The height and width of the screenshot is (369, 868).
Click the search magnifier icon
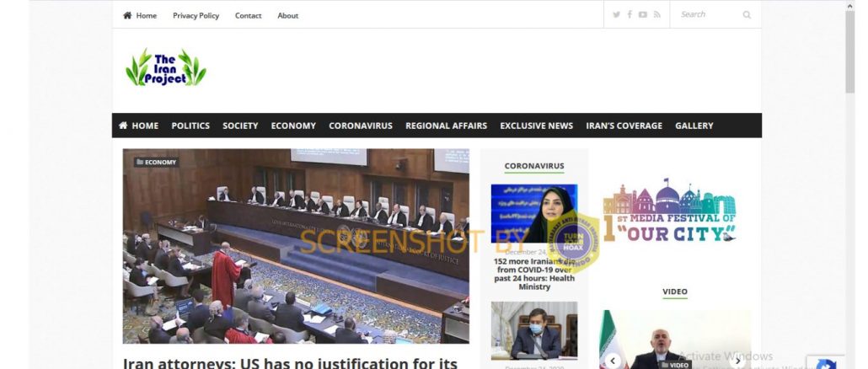747,15
